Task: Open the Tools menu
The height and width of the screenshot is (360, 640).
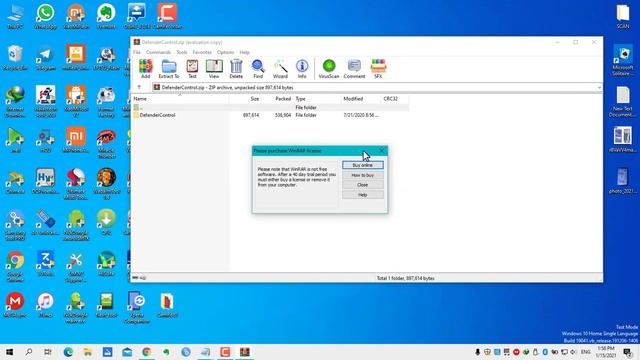Action: coord(182,52)
